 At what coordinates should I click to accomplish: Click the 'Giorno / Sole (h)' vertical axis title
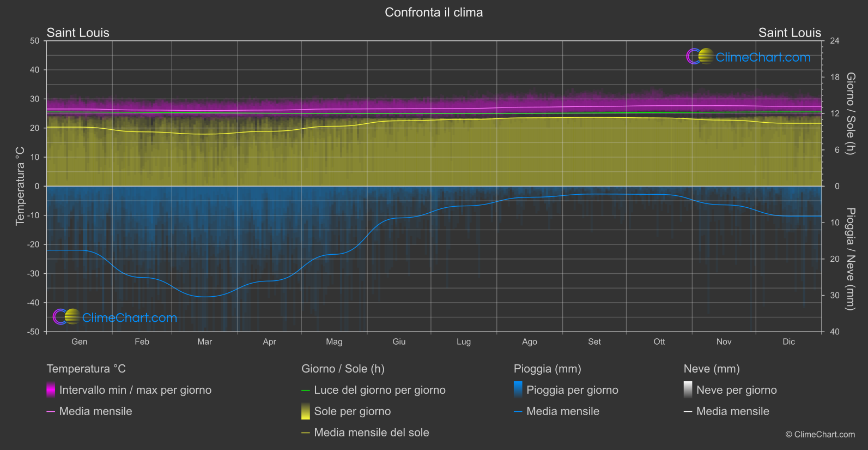tap(850, 113)
